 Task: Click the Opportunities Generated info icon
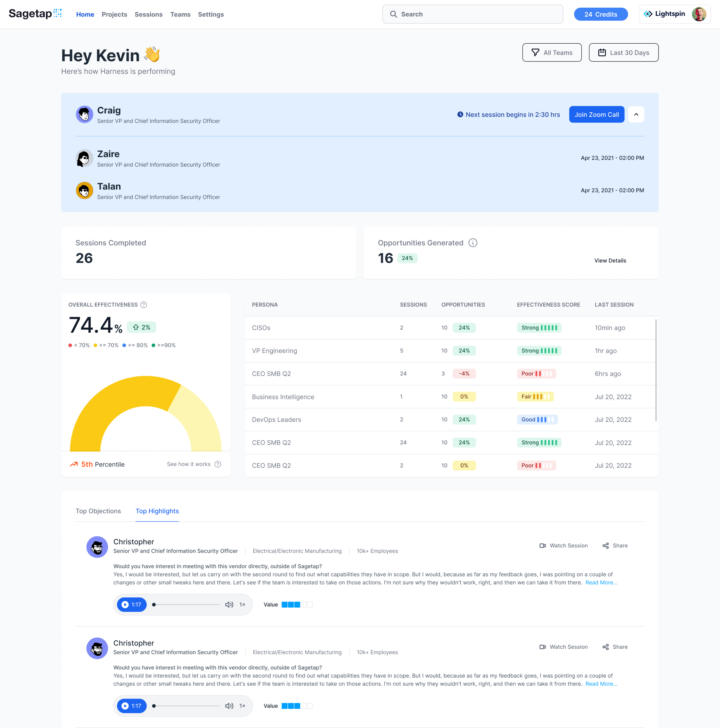pos(473,243)
